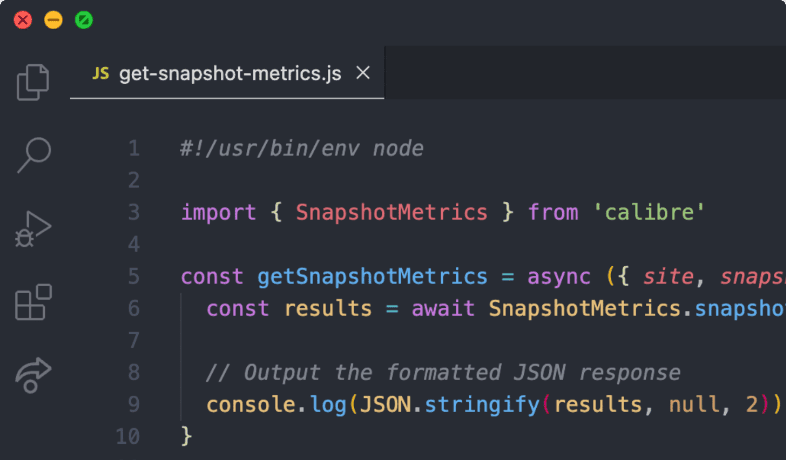Screen dimensions: 786x460
Task: Click line number 10 in gutter
Action: click(128, 437)
